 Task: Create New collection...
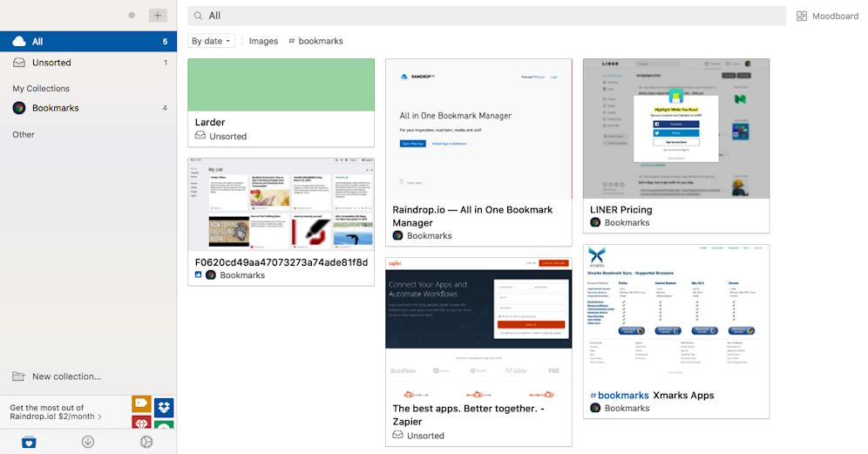point(57,376)
